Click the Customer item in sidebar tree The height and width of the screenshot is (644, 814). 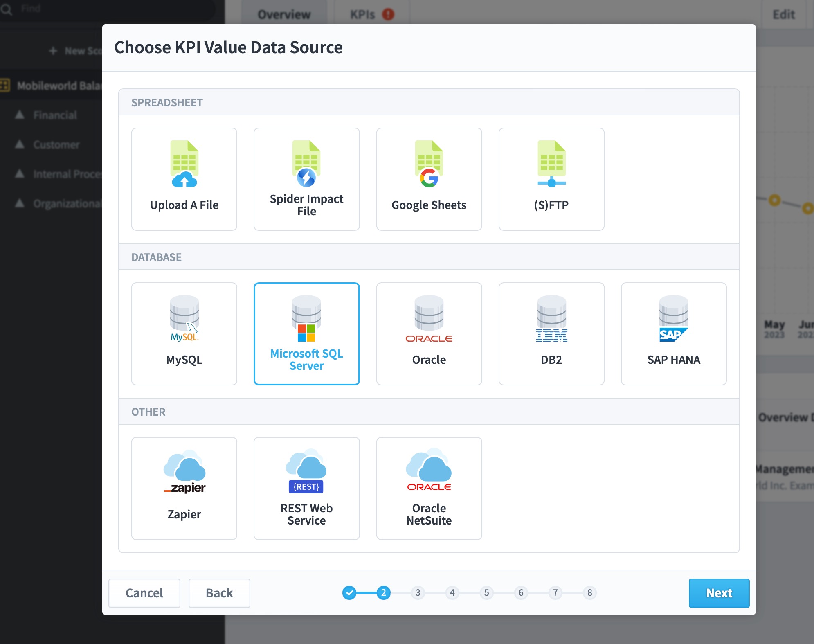[x=56, y=144]
